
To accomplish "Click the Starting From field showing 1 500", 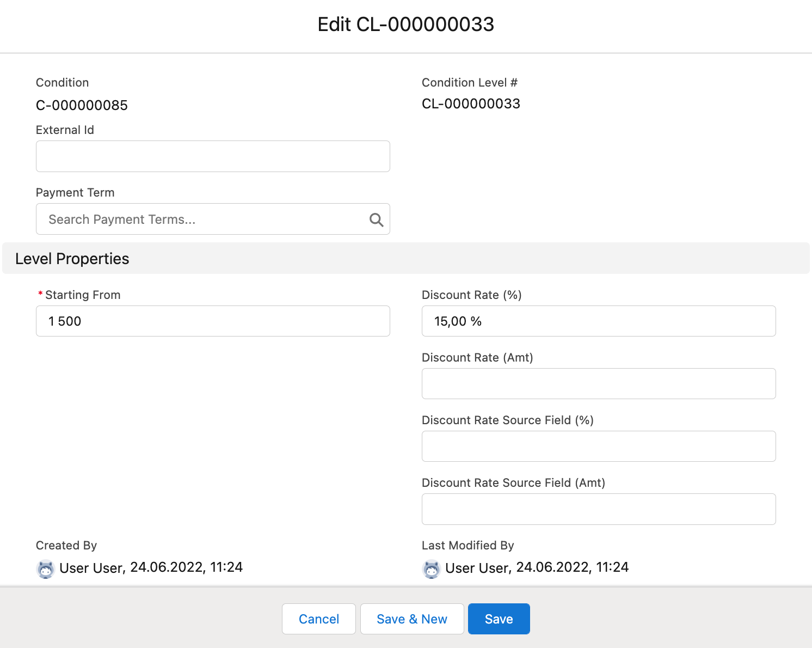I will click(213, 321).
